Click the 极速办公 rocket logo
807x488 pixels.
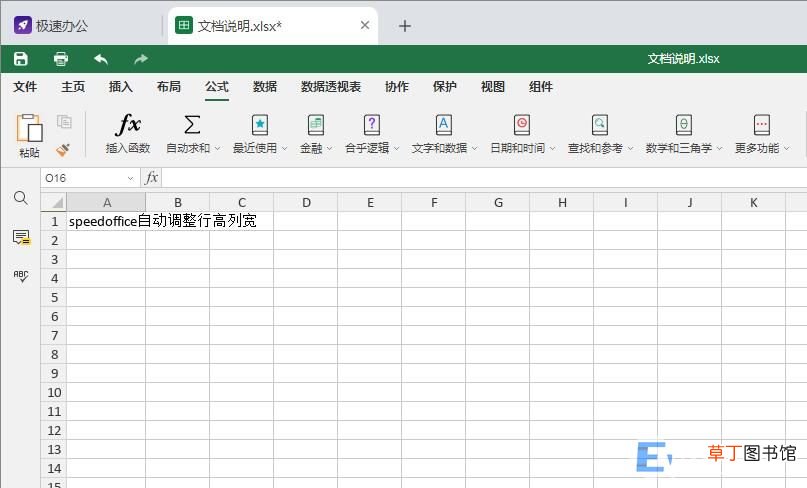[23, 25]
